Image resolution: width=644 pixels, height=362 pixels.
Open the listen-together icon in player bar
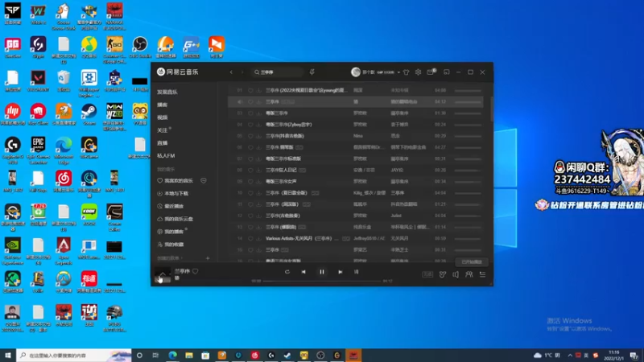click(x=469, y=274)
